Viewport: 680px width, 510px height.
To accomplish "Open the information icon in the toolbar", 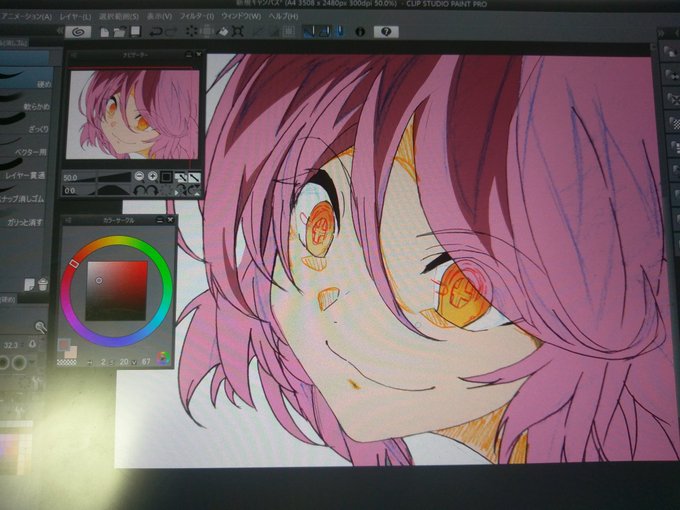I will coord(360,32).
